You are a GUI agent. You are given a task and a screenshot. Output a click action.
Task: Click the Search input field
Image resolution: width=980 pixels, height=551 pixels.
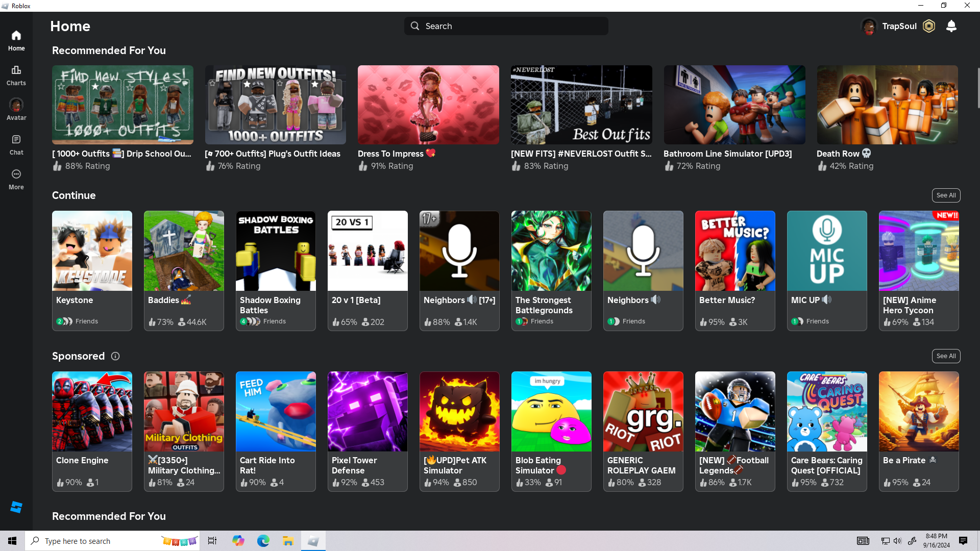[506, 26]
